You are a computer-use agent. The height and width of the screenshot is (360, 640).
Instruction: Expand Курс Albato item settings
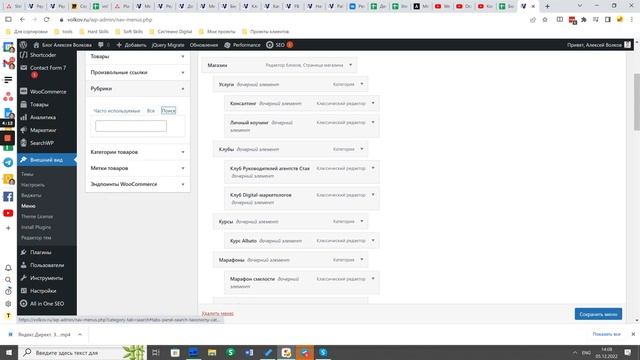[373, 240]
